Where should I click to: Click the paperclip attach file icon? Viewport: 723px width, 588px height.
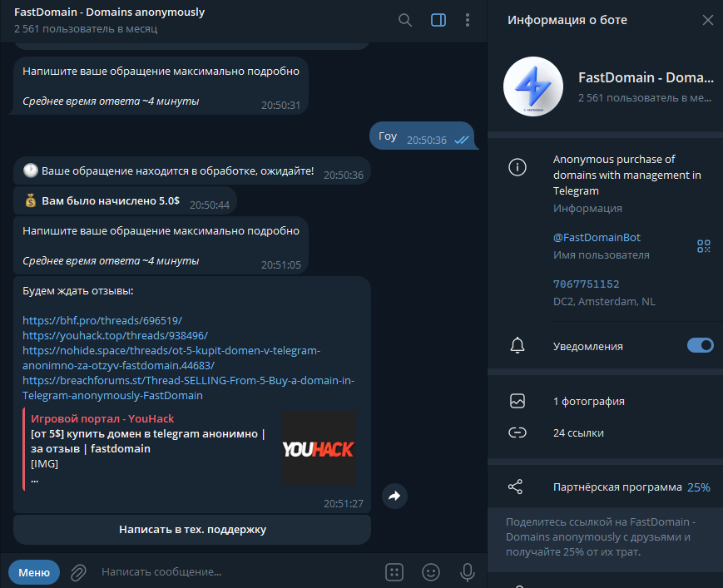(78, 572)
